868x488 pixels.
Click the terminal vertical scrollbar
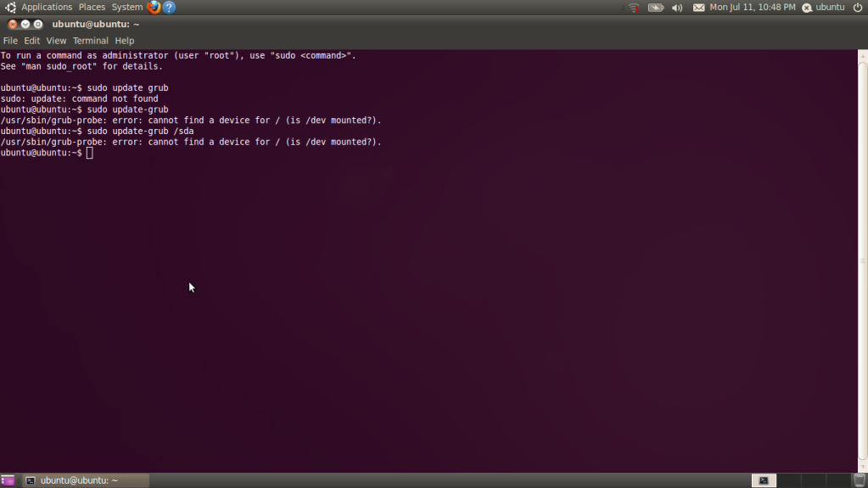(x=862, y=261)
